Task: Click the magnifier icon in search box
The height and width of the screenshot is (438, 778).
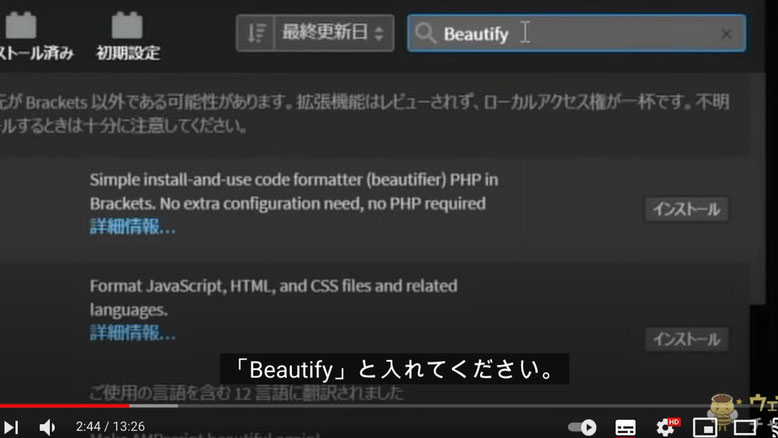Action: click(425, 33)
